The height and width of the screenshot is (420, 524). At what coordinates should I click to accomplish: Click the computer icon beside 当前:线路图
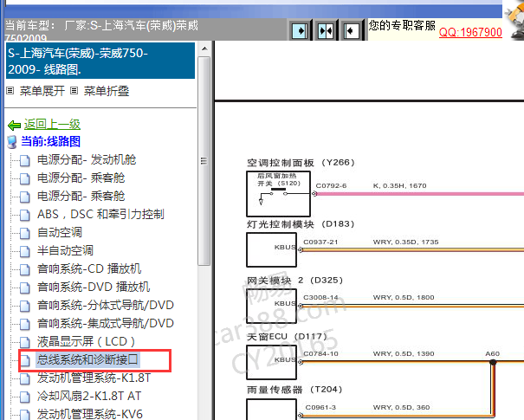click(12, 142)
